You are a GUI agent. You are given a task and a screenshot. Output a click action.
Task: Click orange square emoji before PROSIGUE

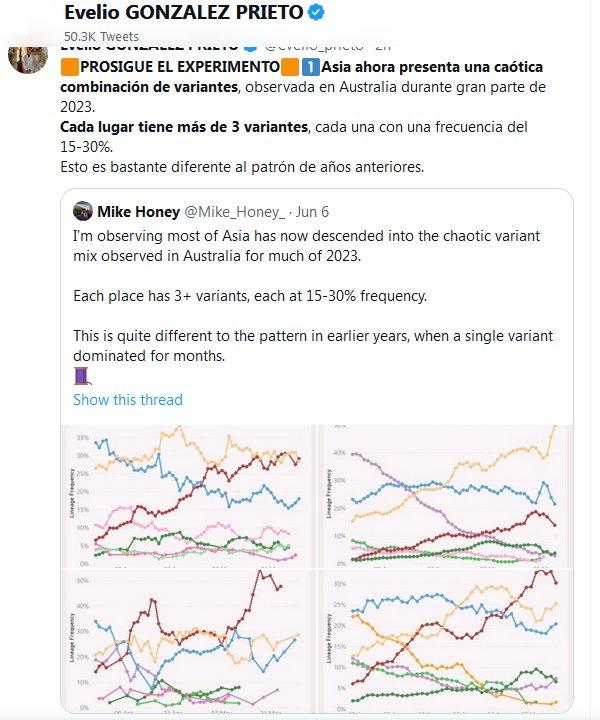70,68
